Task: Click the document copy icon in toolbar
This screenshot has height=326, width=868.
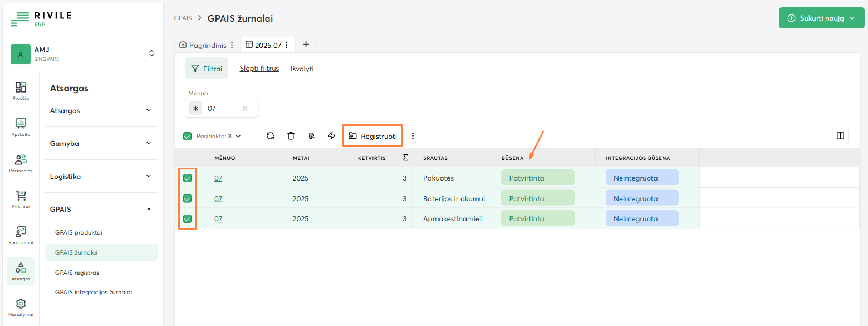Action: point(311,135)
